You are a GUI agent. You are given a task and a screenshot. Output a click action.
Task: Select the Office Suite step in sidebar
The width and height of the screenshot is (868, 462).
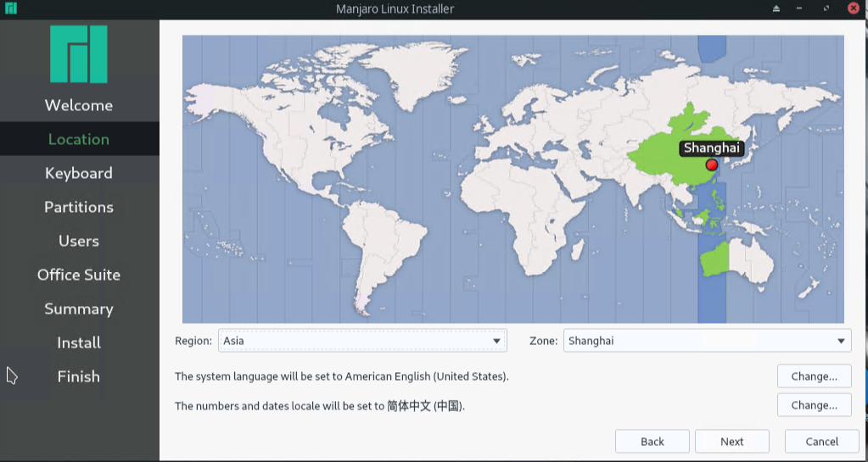tap(79, 275)
